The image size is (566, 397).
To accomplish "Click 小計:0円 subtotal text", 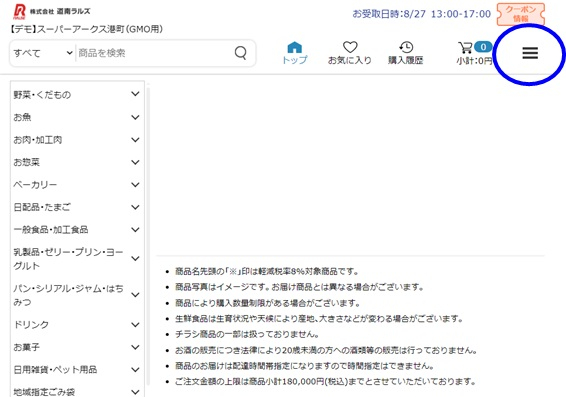I will [x=474, y=61].
